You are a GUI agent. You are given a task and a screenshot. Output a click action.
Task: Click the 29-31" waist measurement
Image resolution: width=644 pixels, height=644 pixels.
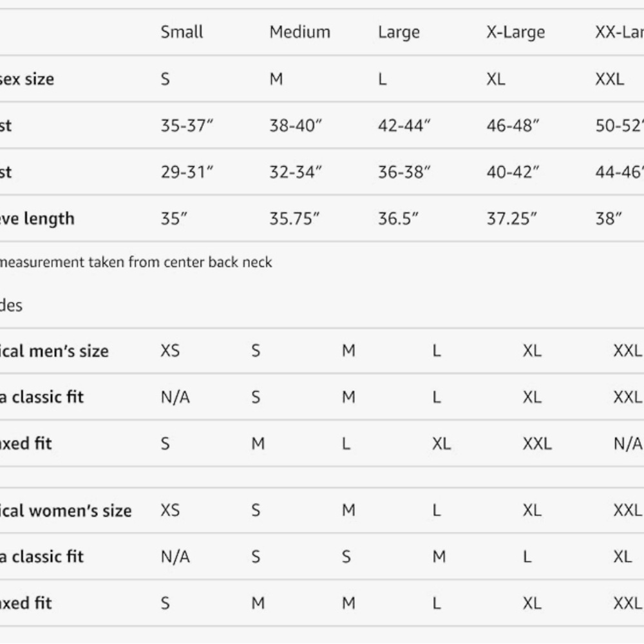pos(187,172)
